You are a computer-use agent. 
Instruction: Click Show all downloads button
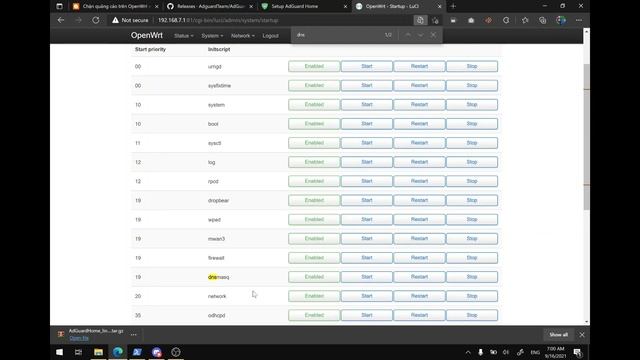[558, 334]
